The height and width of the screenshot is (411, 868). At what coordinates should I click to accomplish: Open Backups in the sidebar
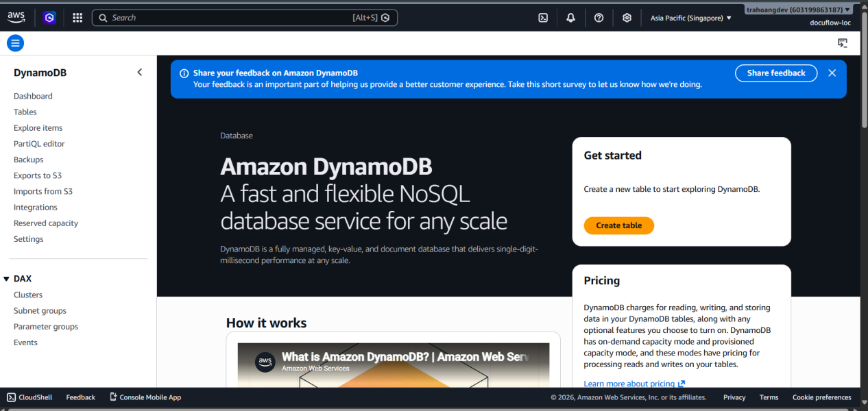coord(28,160)
